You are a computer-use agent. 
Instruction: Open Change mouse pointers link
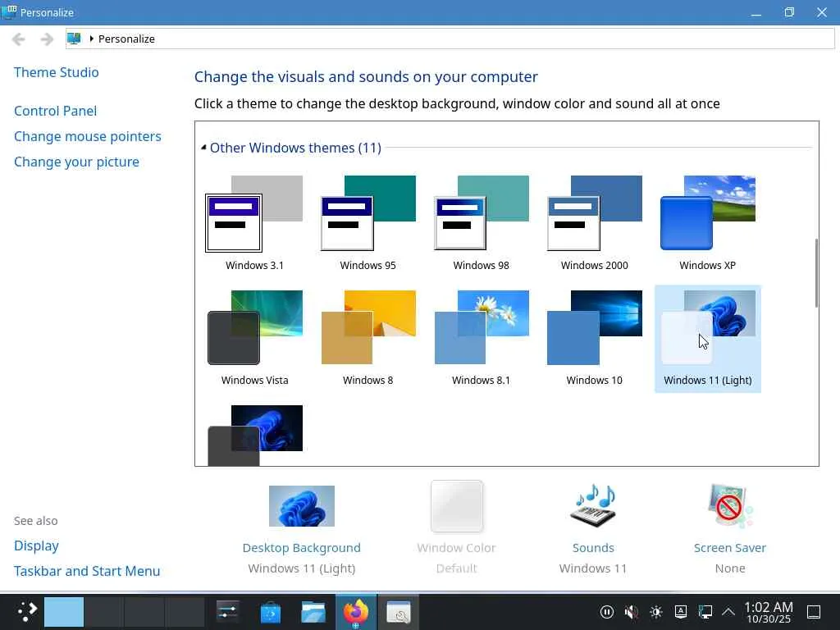[87, 137]
